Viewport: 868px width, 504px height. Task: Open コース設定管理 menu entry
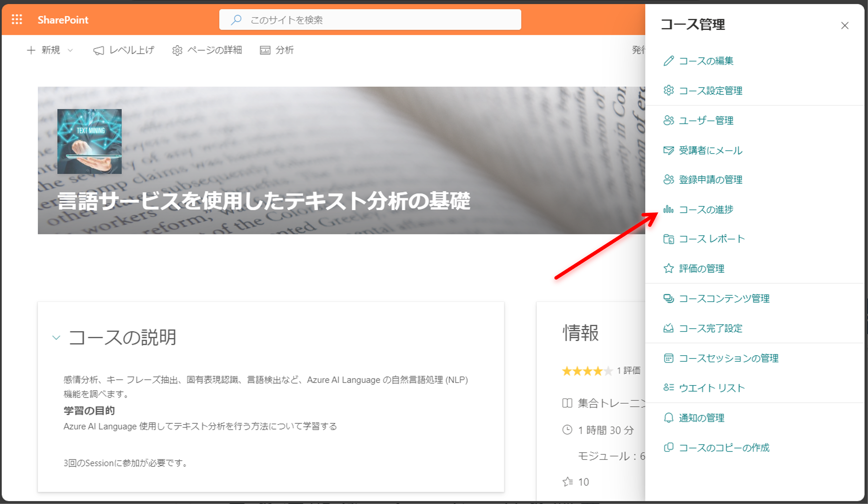click(x=710, y=91)
